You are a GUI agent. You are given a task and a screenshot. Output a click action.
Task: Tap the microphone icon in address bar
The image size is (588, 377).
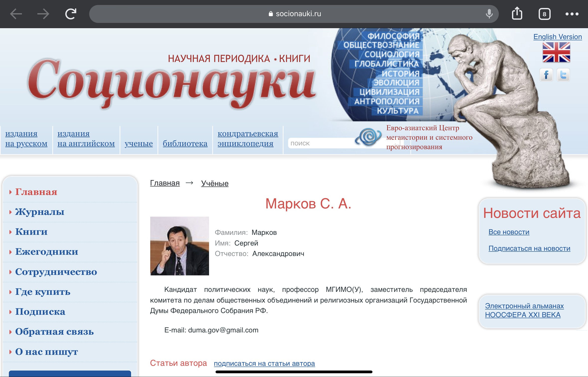489,14
